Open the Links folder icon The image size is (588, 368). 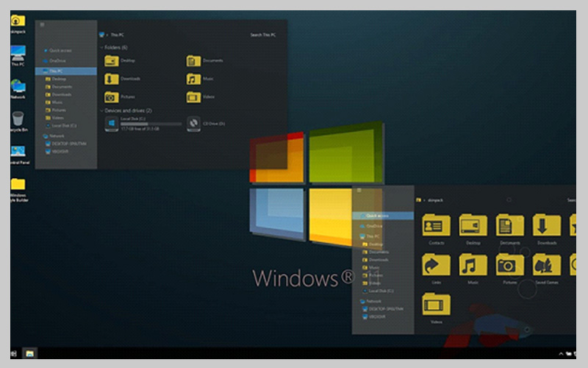[436, 265]
